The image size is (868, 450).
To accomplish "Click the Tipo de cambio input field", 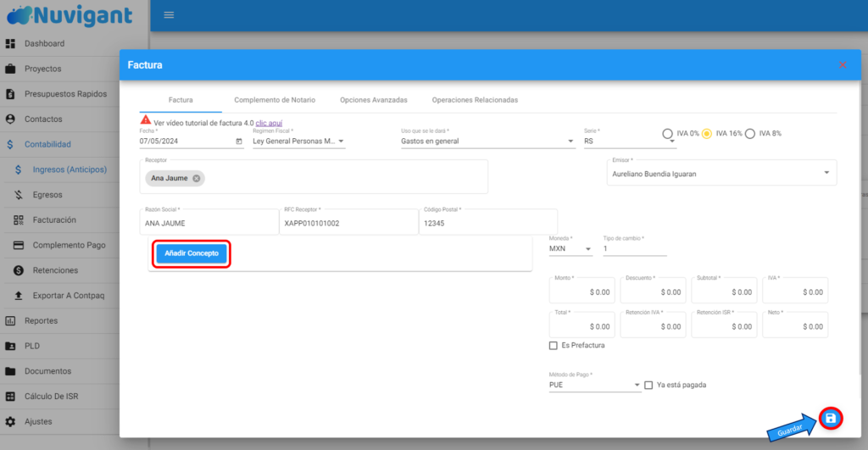I will 635,249.
